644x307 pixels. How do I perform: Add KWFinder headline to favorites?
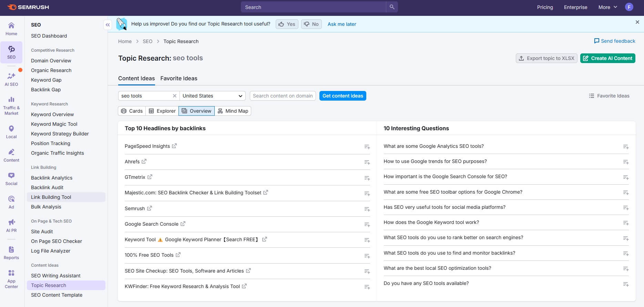tap(367, 287)
